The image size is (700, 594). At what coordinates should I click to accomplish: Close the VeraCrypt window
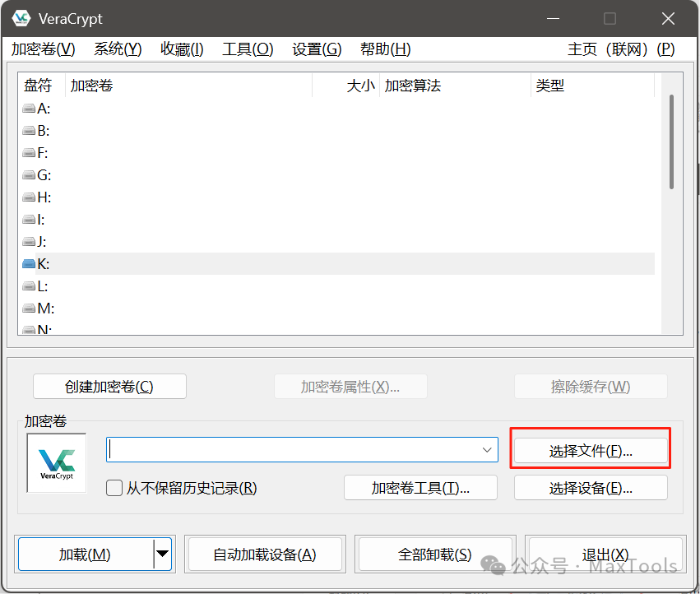click(x=668, y=18)
